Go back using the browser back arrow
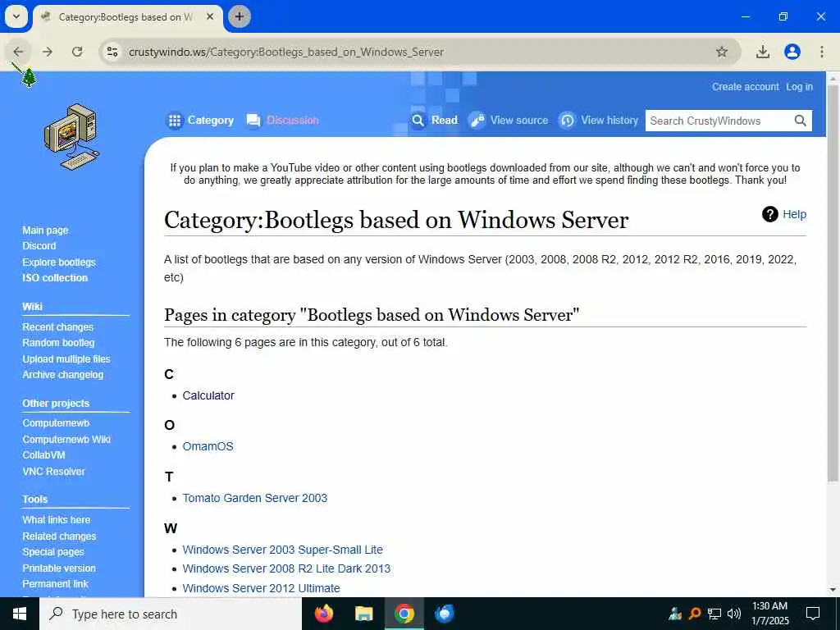Image resolution: width=840 pixels, height=630 pixels. (18, 52)
